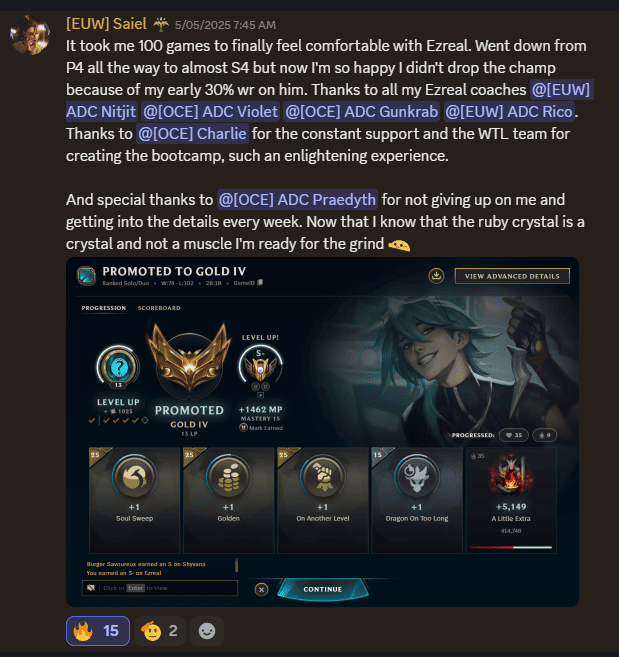Click the [EUW] Saiel username
619x657 pixels.
click(106, 24)
